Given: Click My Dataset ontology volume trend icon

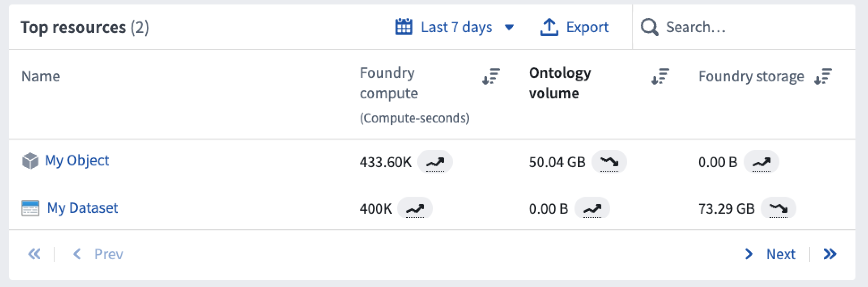Looking at the screenshot, I should click(x=592, y=208).
